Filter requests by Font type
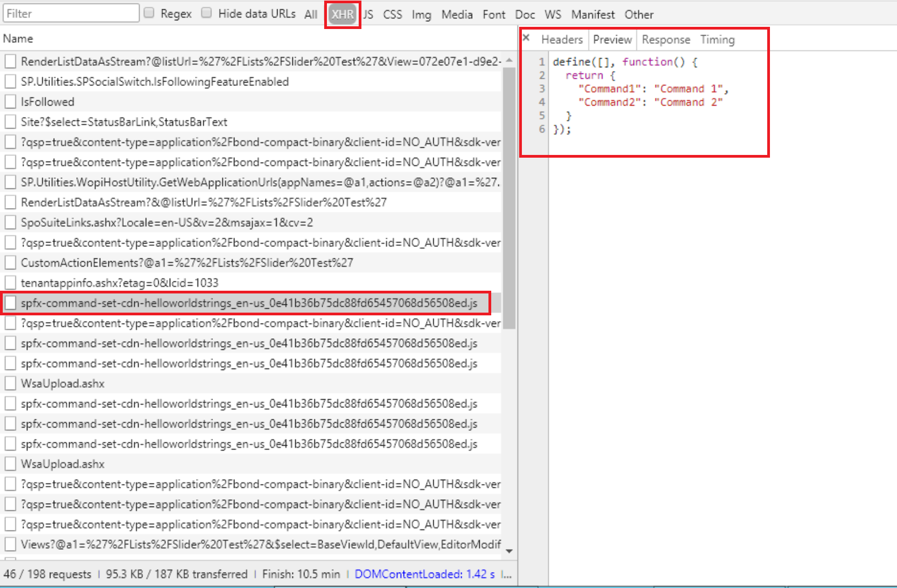The width and height of the screenshot is (897, 588). click(493, 14)
